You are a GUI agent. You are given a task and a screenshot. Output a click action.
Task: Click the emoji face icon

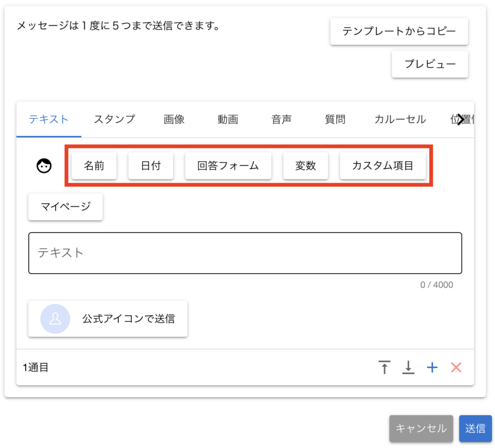click(44, 166)
